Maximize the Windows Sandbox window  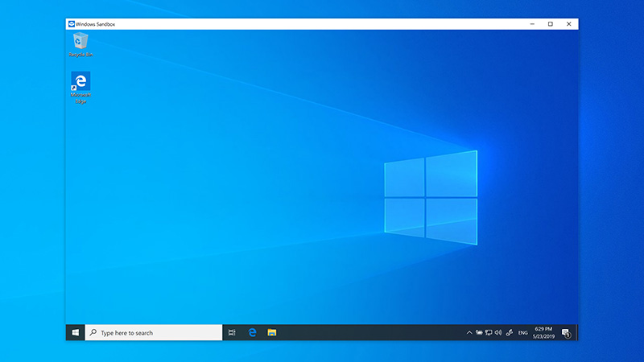tap(551, 24)
